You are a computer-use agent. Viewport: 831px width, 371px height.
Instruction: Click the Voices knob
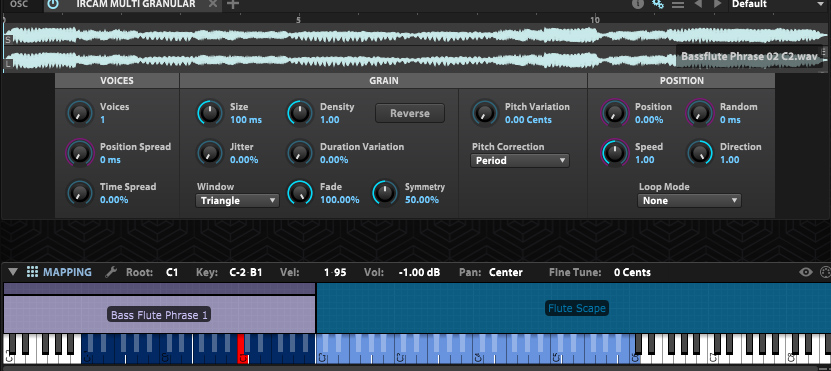click(x=79, y=113)
